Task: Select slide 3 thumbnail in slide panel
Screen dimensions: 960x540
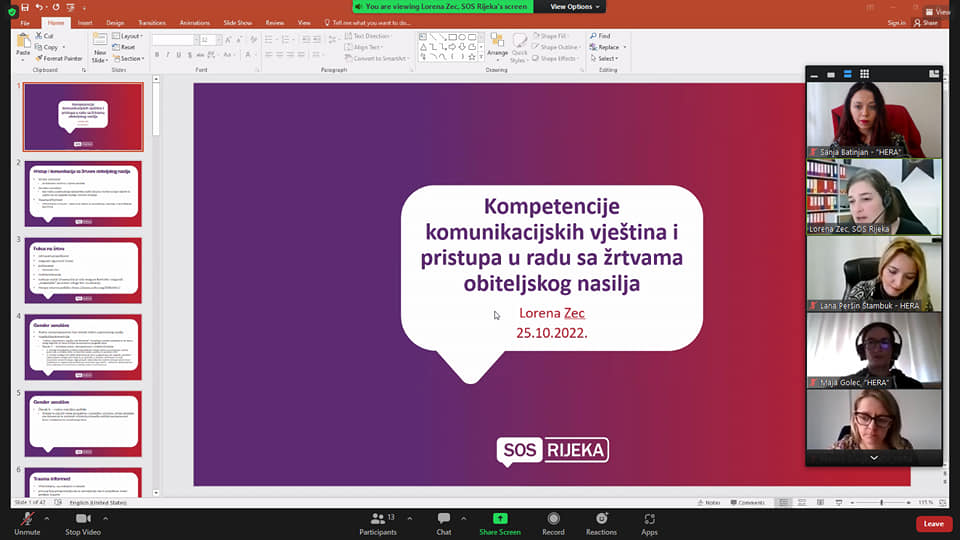Action: click(83, 270)
